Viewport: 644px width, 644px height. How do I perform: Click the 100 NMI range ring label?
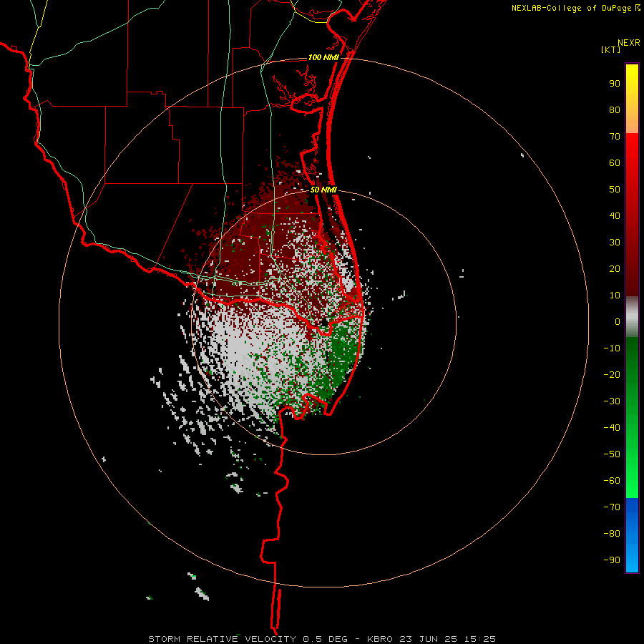click(x=323, y=57)
